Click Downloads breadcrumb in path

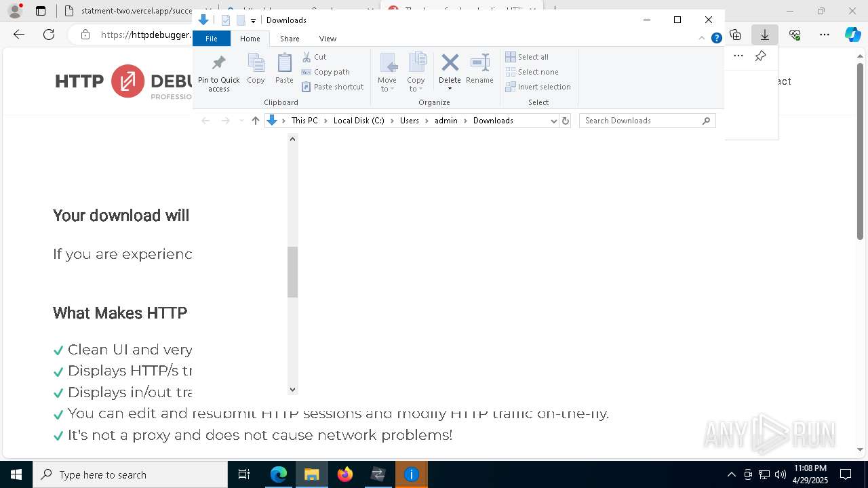[x=493, y=121]
